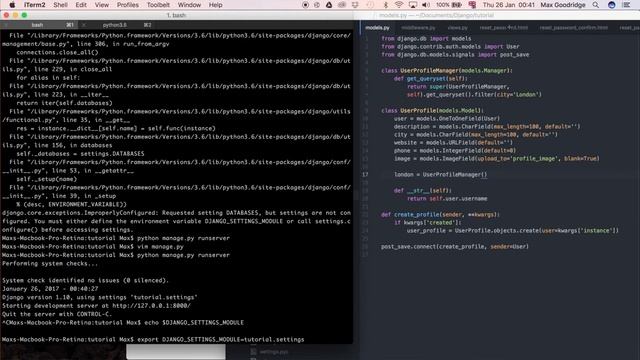
Task: Click the 'post_save.connect(create_profile, sender=User)' line
Action: 455,247
